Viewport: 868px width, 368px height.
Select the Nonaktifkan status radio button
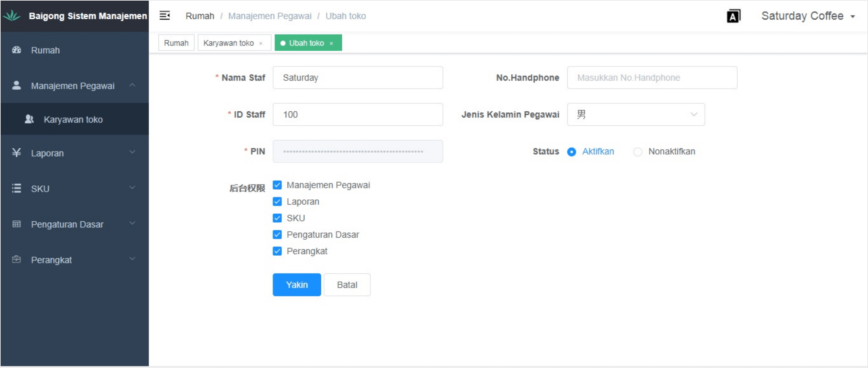coord(637,152)
